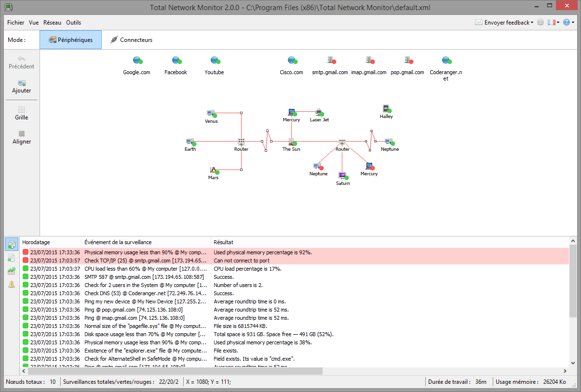
Task: Open the French flag language dropdown
Action: (553, 23)
